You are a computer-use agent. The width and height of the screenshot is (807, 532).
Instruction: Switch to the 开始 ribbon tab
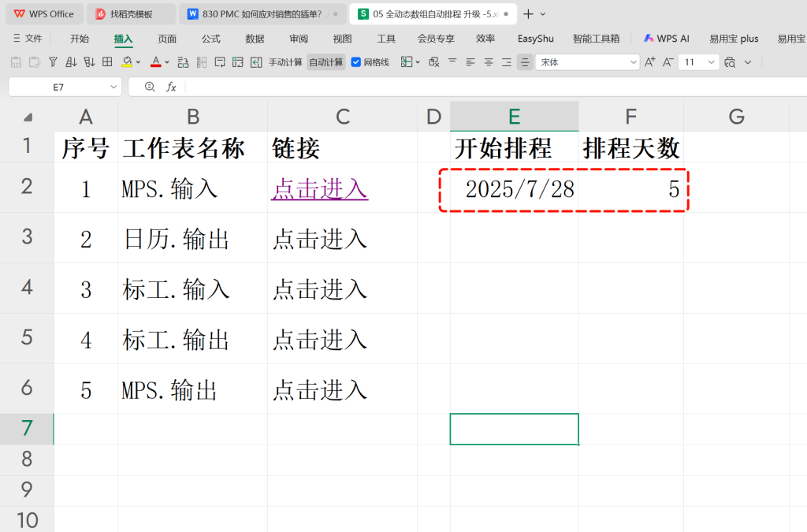click(80, 39)
